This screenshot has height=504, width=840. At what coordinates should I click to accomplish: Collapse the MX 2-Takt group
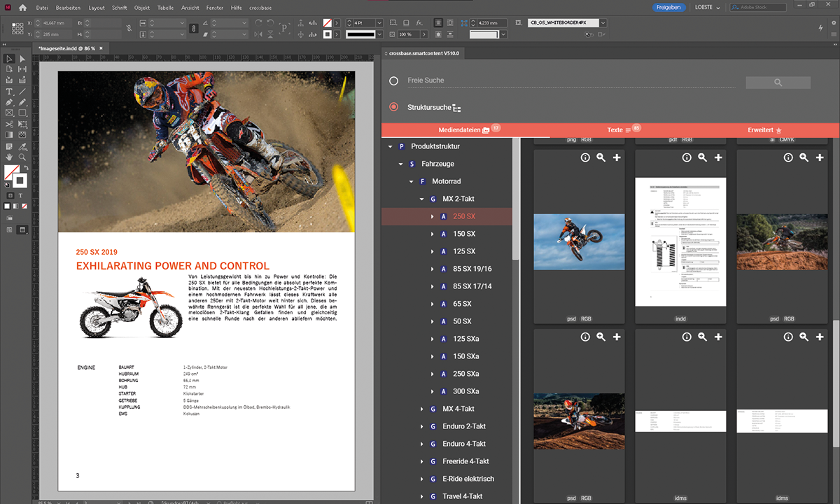pyautogui.click(x=422, y=199)
